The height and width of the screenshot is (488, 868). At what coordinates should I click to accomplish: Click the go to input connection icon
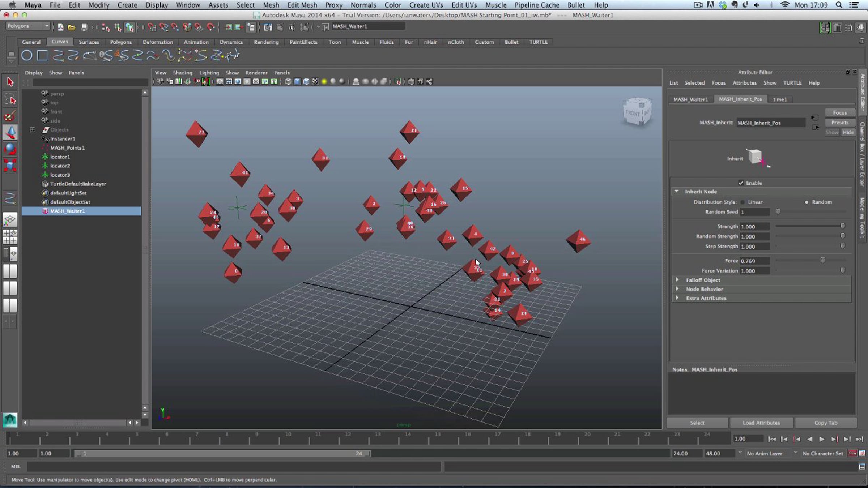click(814, 118)
